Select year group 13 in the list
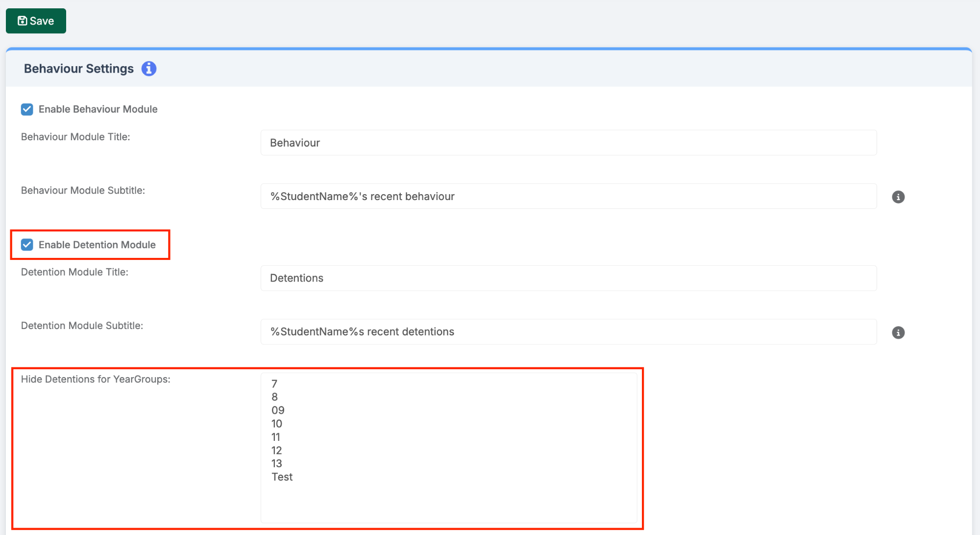The width and height of the screenshot is (980, 535). (277, 463)
